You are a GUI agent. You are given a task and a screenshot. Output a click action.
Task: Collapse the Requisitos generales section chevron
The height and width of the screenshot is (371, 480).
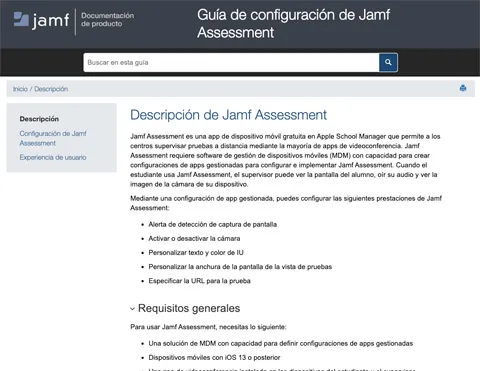(x=132, y=309)
